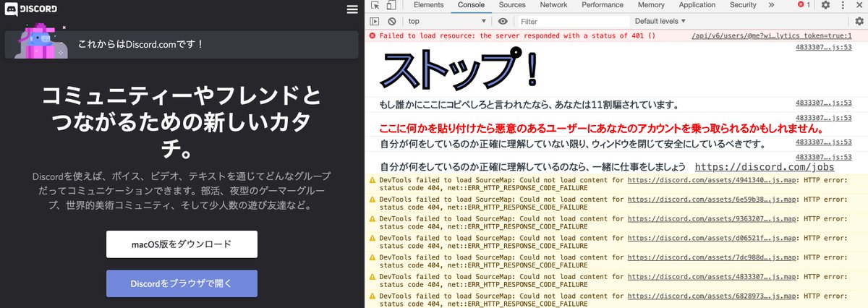Switch to the Application tab
Image resolution: width=868 pixels, height=308 pixels.
(x=697, y=5)
